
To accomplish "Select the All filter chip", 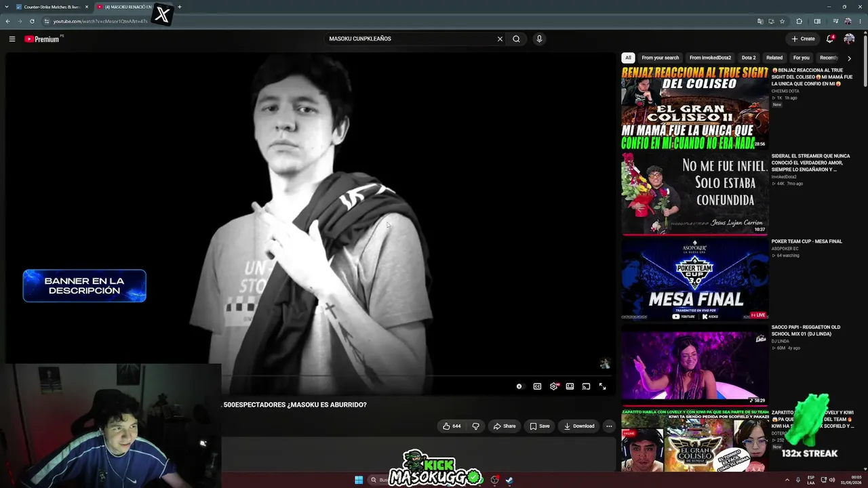I will tap(628, 58).
